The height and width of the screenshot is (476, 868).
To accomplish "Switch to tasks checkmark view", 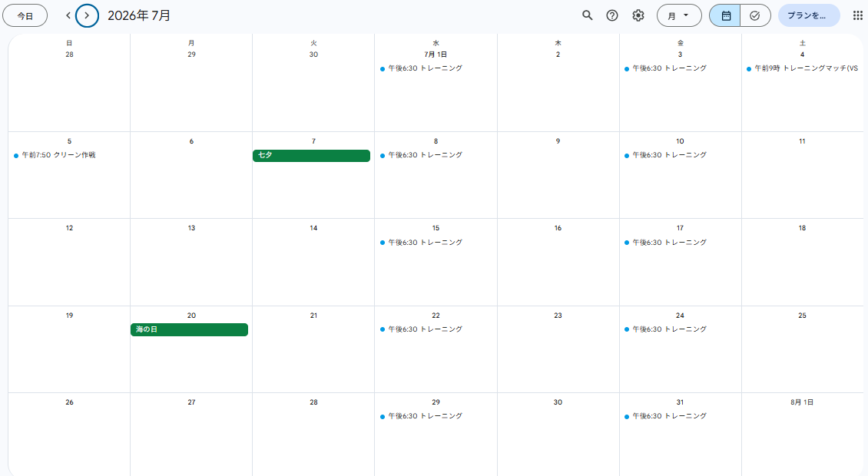I will tap(755, 15).
